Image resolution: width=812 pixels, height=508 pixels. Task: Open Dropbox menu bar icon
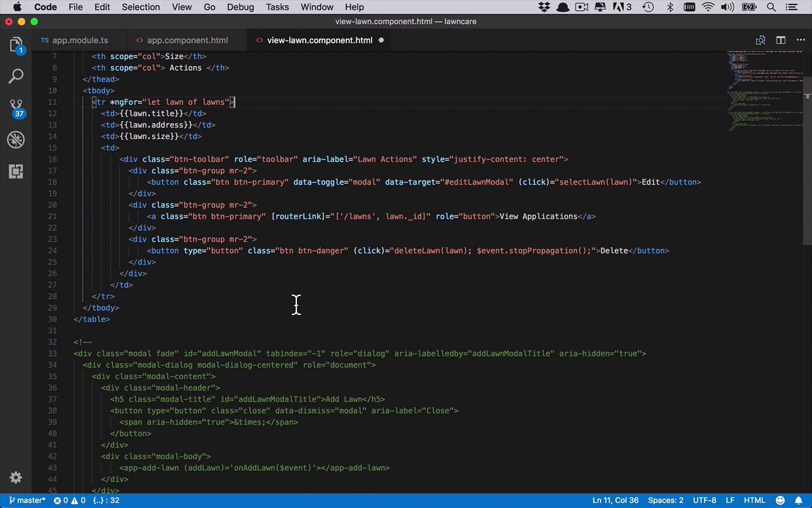click(544, 7)
